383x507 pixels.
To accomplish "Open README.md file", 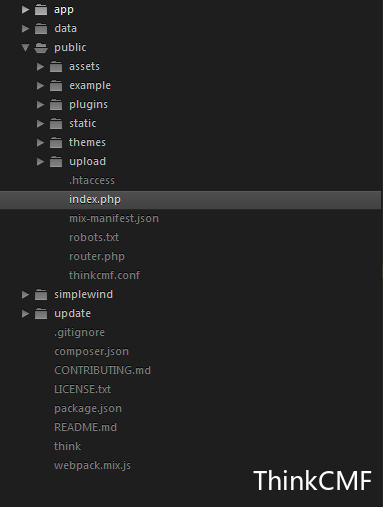I will click(x=86, y=427).
